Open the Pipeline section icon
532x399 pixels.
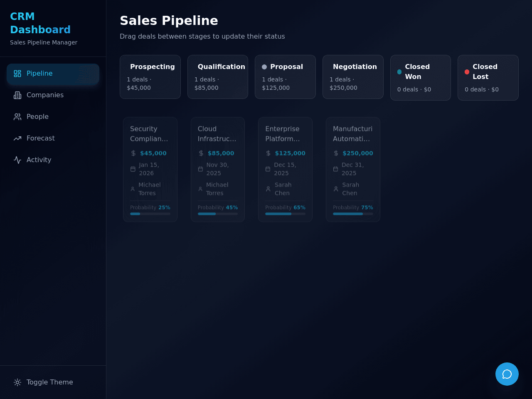click(x=17, y=74)
